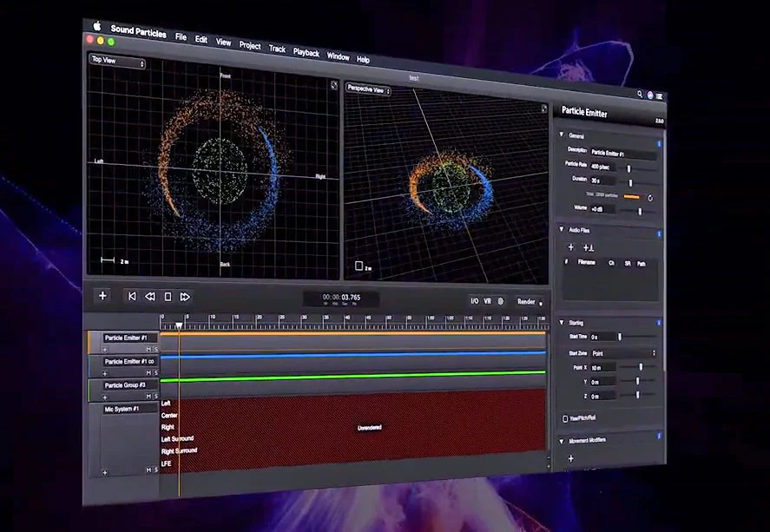This screenshot has width=770, height=532.
Task: Mute Particle Emitter #1 co track
Action: pyautogui.click(x=148, y=373)
